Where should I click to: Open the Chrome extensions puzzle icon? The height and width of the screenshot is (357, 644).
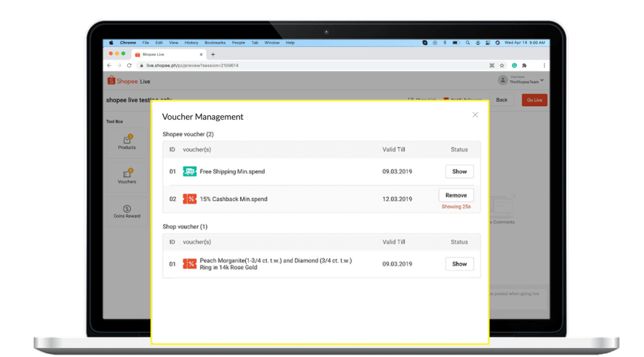[524, 65]
